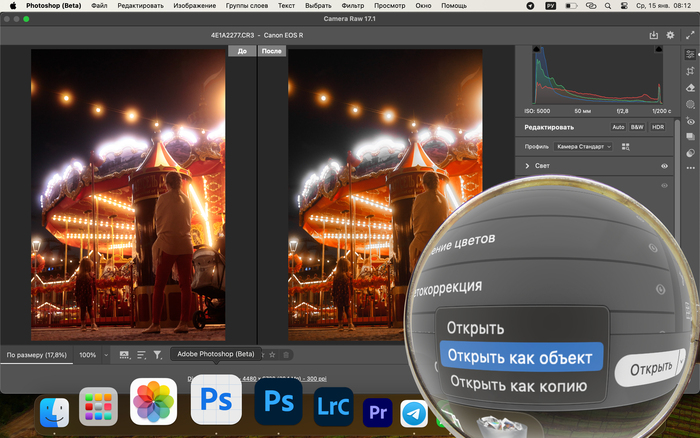Select the Edit sliders tool icon
This screenshot has height=438, width=700.
click(x=690, y=54)
